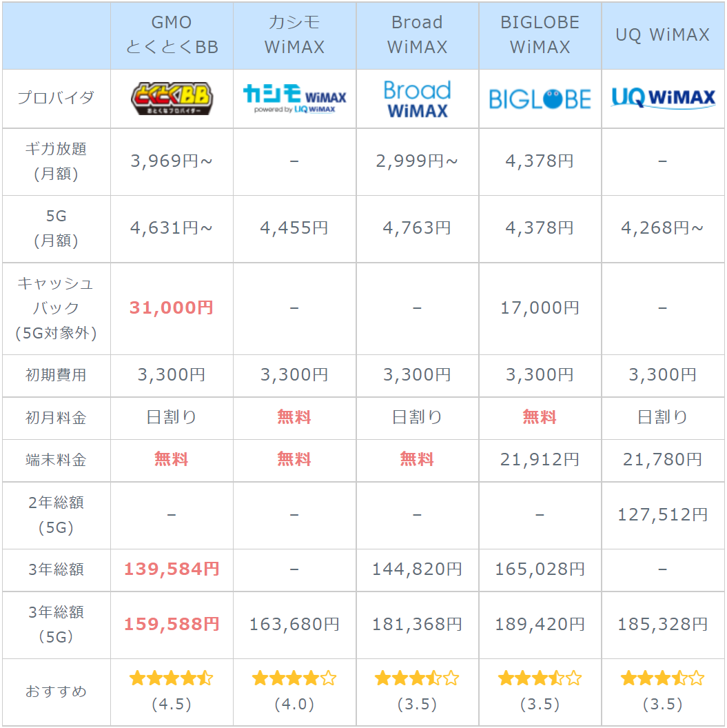Select the UQ WiMAX column header

pyautogui.click(x=662, y=35)
